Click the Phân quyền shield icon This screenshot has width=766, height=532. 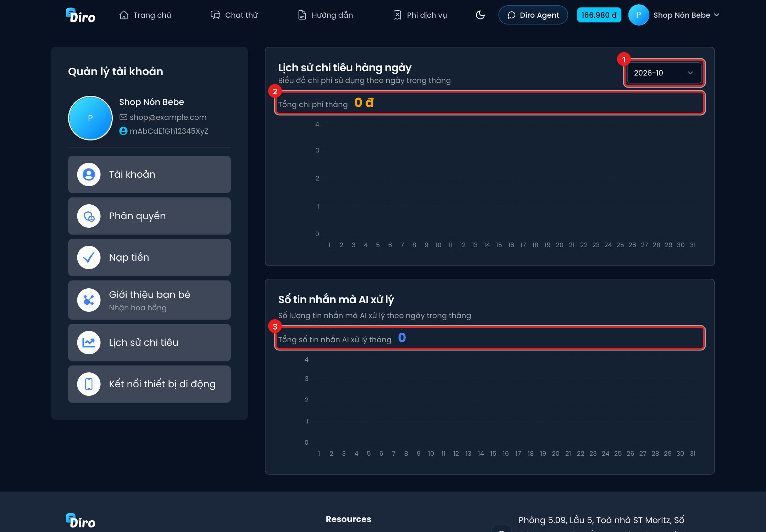point(89,216)
